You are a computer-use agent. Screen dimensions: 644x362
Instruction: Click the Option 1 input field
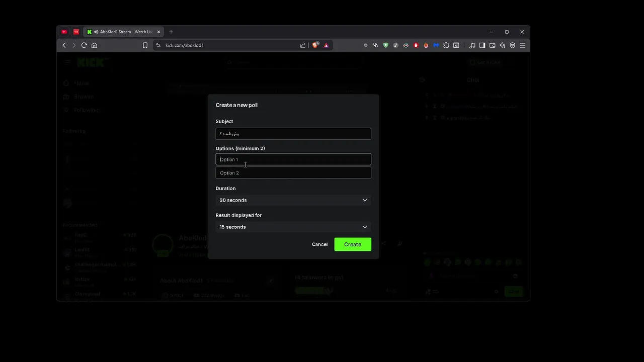click(293, 159)
